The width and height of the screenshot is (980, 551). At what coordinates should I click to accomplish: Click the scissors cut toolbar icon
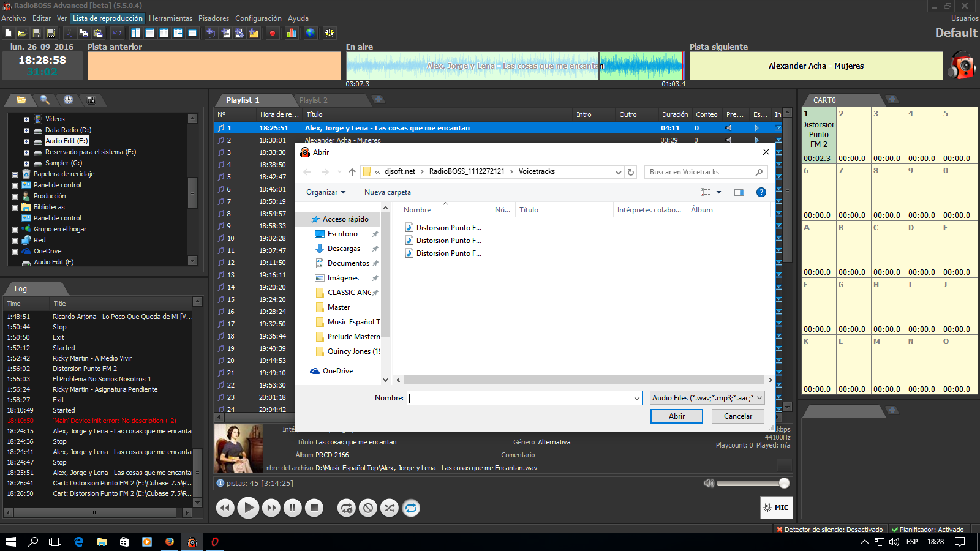[x=69, y=33]
